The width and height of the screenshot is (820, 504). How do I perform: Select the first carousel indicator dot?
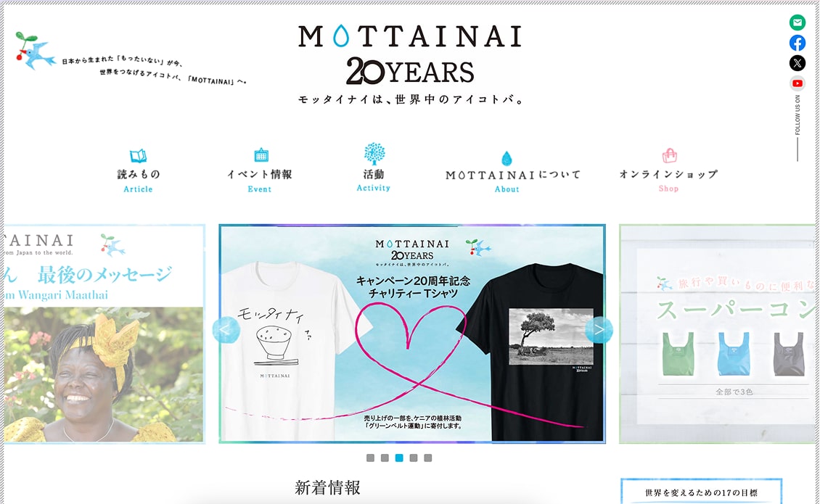(x=370, y=458)
